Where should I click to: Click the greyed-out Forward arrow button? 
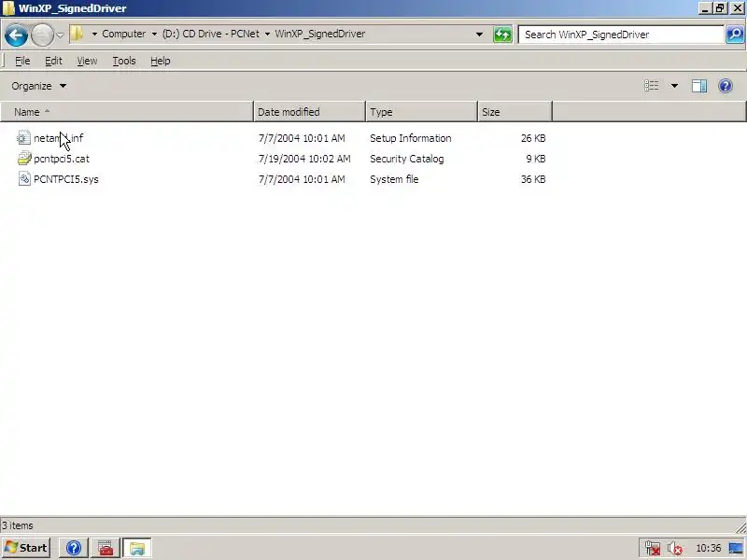pyautogui.click(x=42, y=35)
